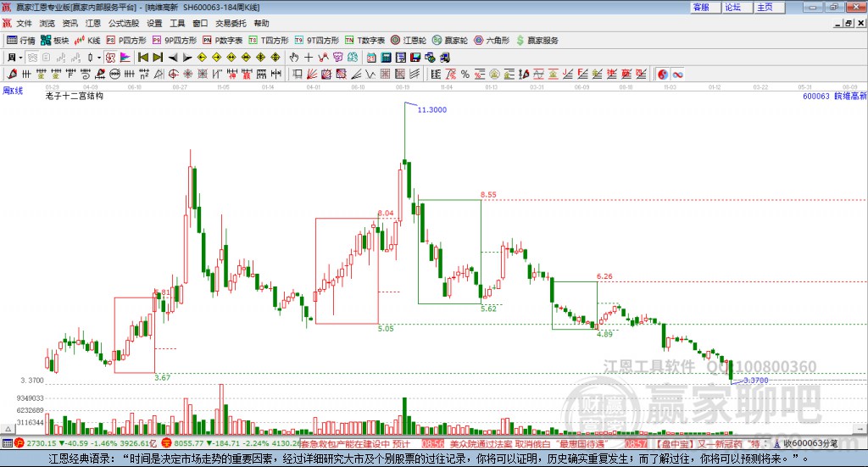Click the pink flag chart icon
868x467 pixels.
coord(125,58)
